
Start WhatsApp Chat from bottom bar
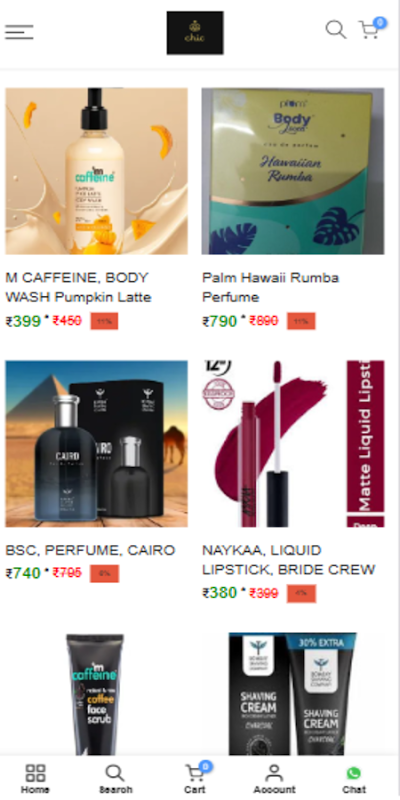354,779
